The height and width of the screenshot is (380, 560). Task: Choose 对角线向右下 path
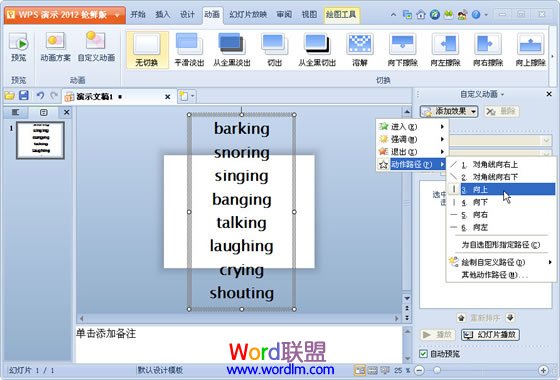tap(501, 177)
